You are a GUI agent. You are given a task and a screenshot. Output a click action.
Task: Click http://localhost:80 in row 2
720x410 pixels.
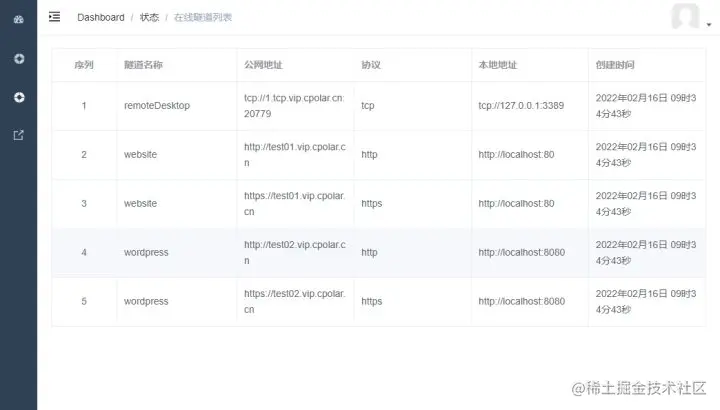pyautogui.click(x=516, y=155)
